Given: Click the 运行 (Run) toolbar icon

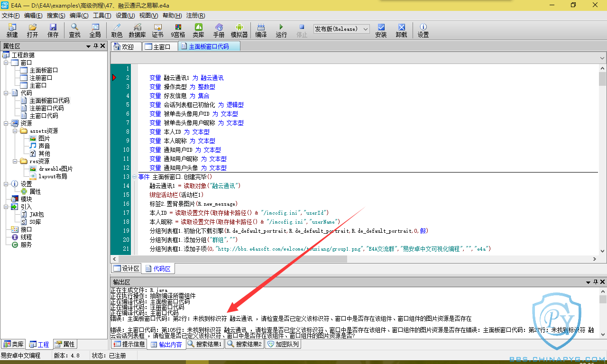Looking at the screenshot, I should click(x=281, y=30).
